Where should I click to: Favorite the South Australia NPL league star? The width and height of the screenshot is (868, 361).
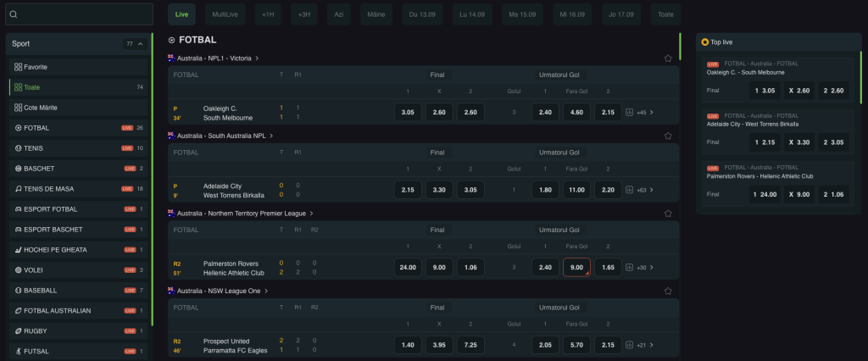(668, 136)
